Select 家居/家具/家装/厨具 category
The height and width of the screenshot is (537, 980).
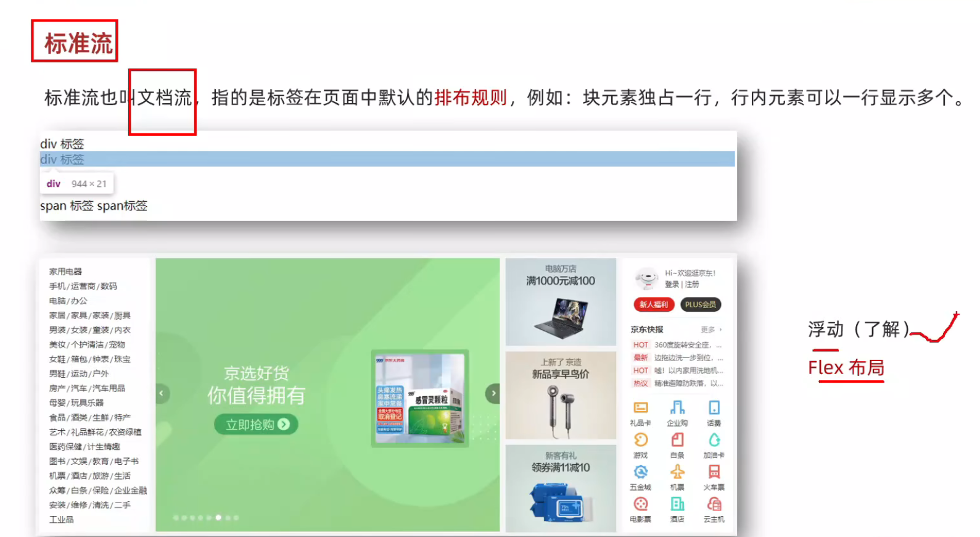point(90,315)
